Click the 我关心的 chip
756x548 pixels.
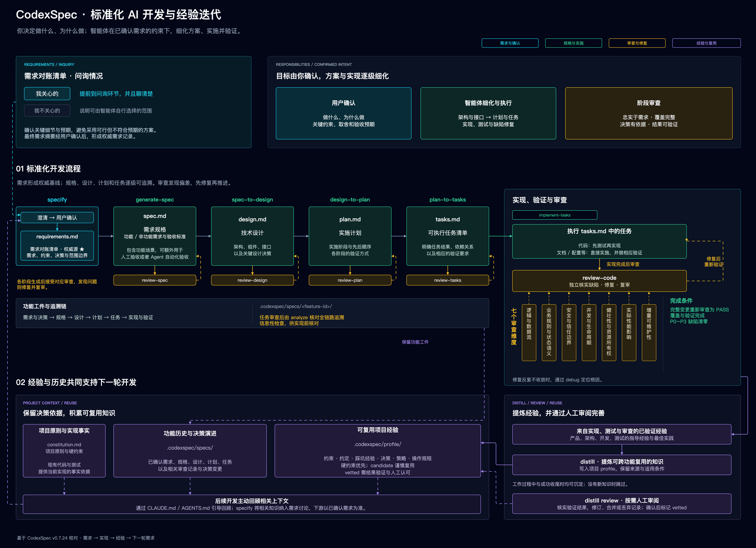click(47, 94)
